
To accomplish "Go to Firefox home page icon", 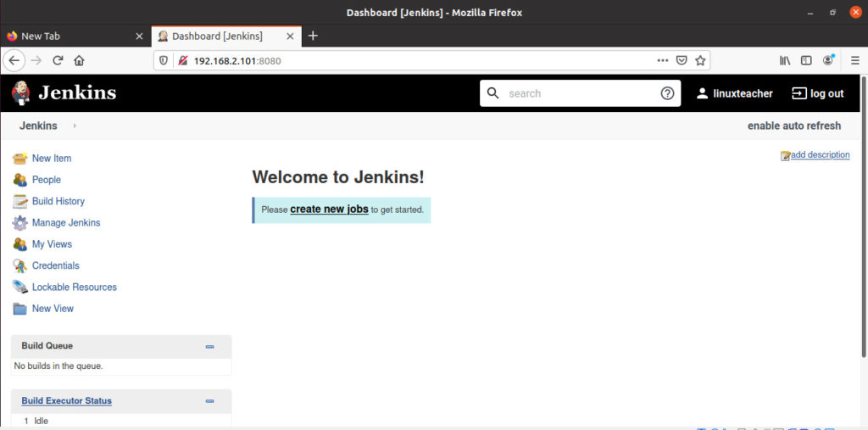I will click(x=79, y=60).
